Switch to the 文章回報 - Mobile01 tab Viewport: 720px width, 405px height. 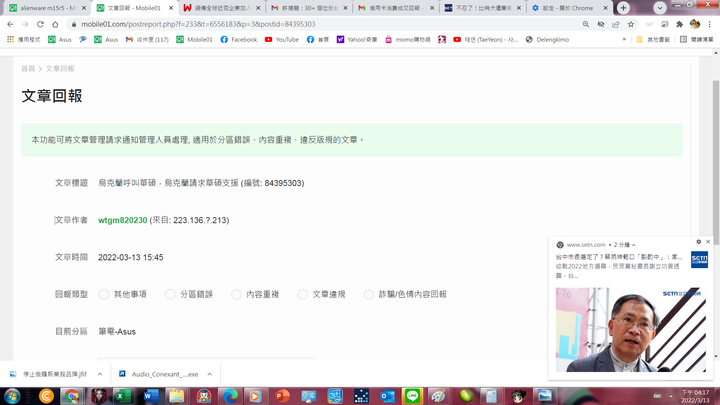(134, 8)
